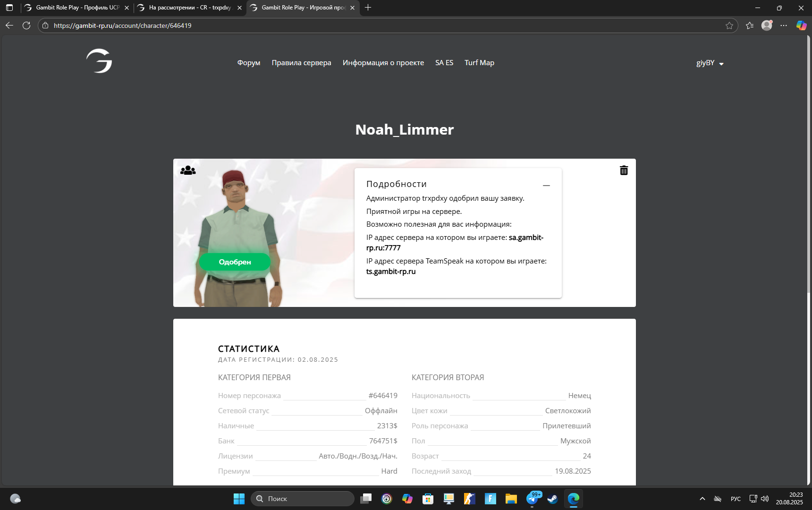Viewport: 812px width, 510px height.
Task: Click the Turf Map link
Action: 479,63
